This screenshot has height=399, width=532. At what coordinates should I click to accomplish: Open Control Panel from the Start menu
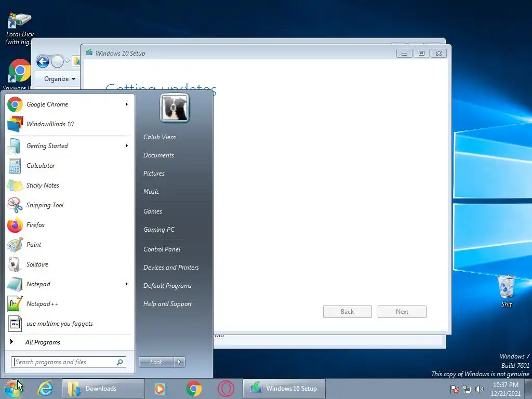(x=162, y=249)
